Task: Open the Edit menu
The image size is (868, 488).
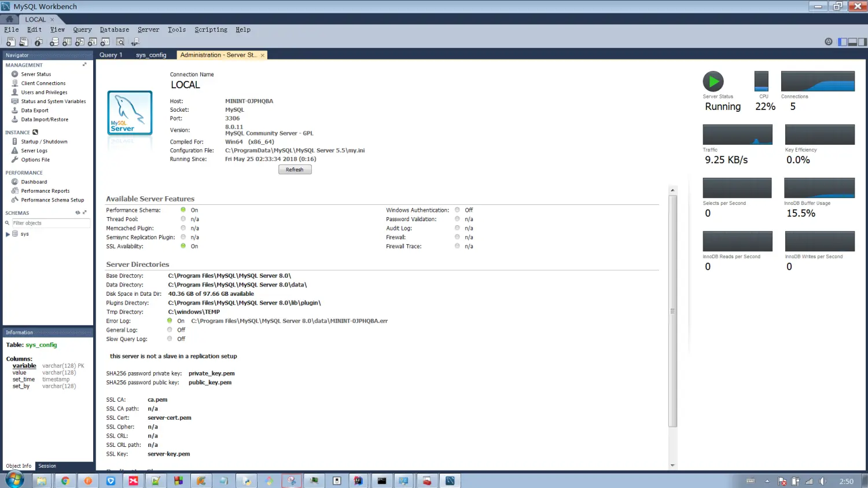Action: coord(34,30)
